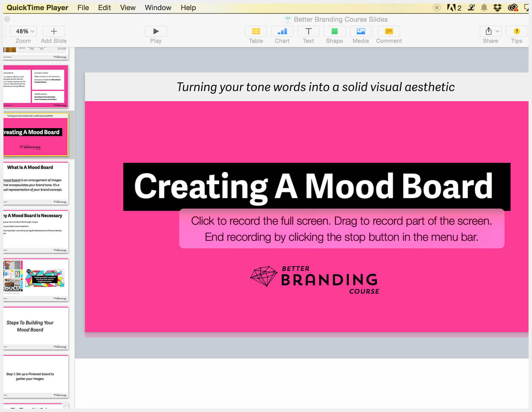Click the "Creating A Mood Board" title text

[314, 186]
